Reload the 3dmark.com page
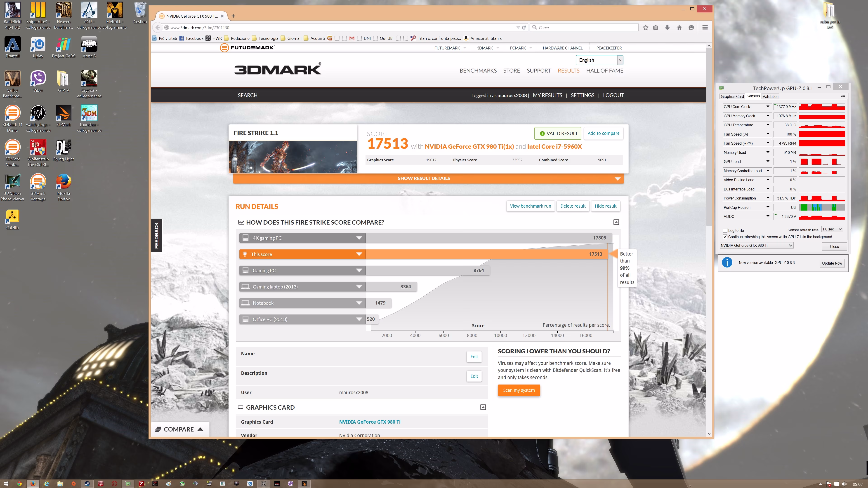The height and width of the screenshot is (488, 868). click(x=524, y=28)
